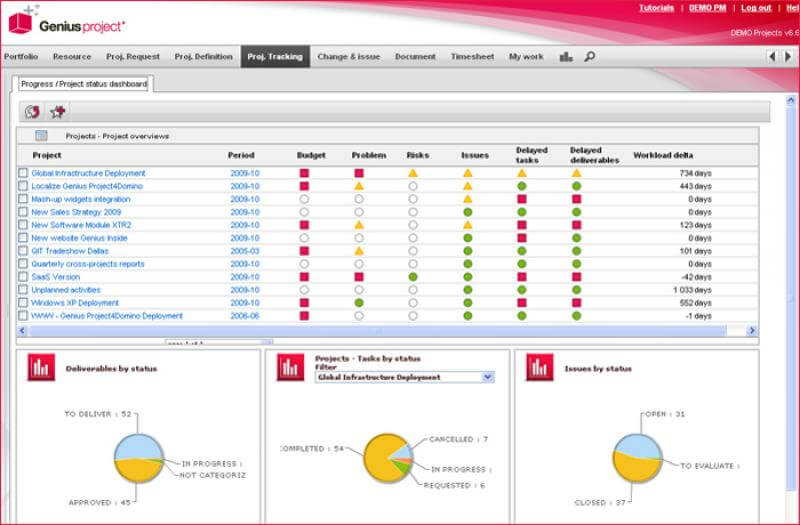Click Delayed deliverables red square for SaaS Version
Viewport: 800px width, 525px height.
(577, 277)
